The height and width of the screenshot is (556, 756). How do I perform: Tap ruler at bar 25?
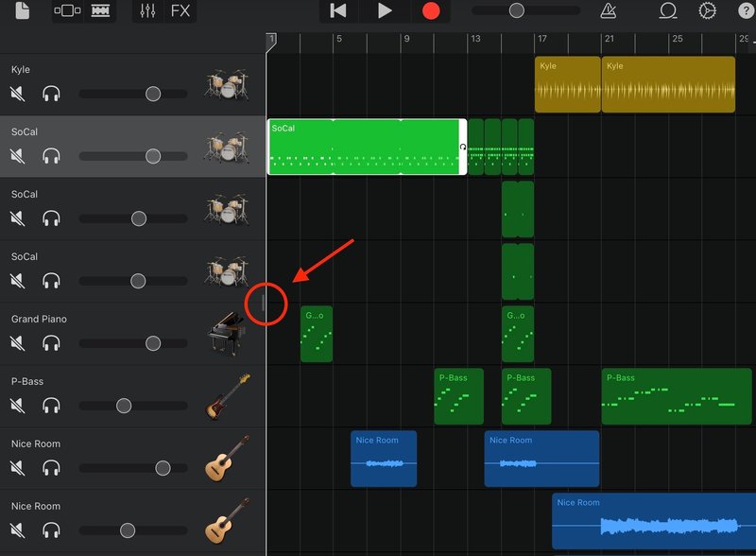[678, 39]
